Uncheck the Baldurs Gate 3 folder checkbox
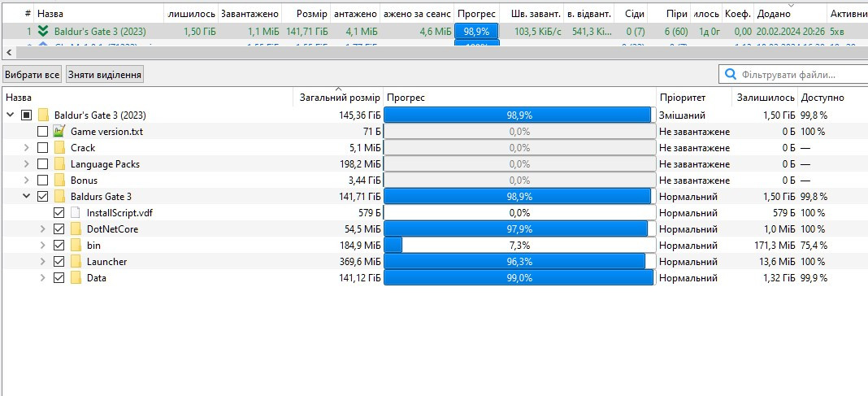868x396 pixels. 43,197
